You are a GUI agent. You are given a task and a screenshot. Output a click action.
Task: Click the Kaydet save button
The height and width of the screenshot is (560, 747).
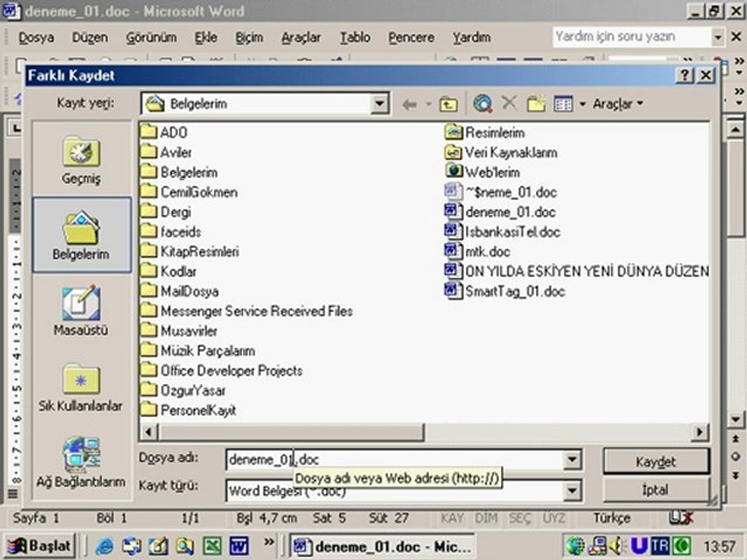pyautogui.click(x=656, y=461)
